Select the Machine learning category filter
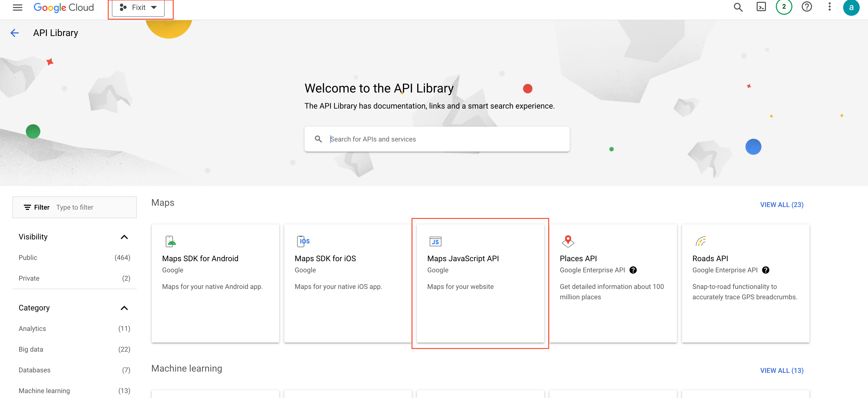The image size is (868, 398). pyautogui.click(x=75, y=390)
